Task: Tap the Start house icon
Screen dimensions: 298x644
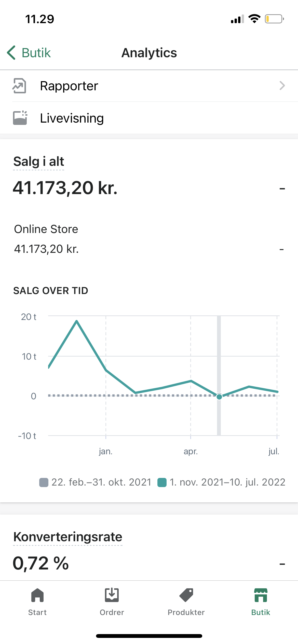Action: pos(37,595)
